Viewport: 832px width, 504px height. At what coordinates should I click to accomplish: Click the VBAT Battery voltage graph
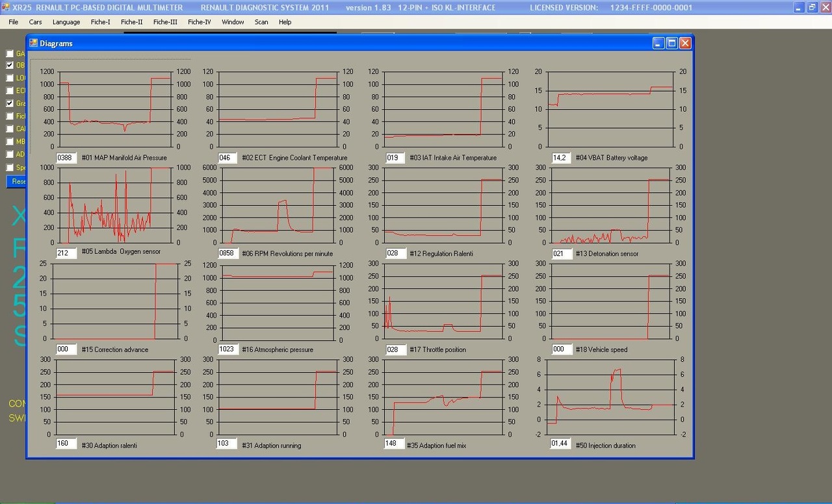610,108
